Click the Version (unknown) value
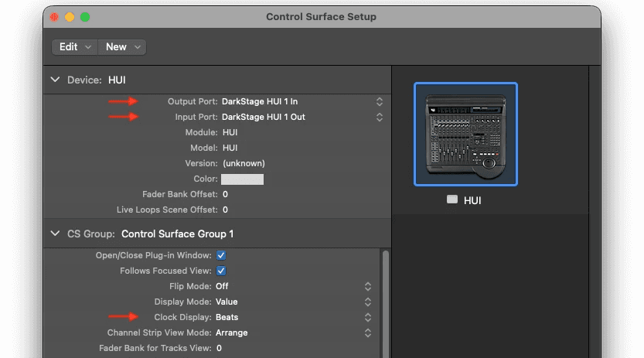 point(244,163)
